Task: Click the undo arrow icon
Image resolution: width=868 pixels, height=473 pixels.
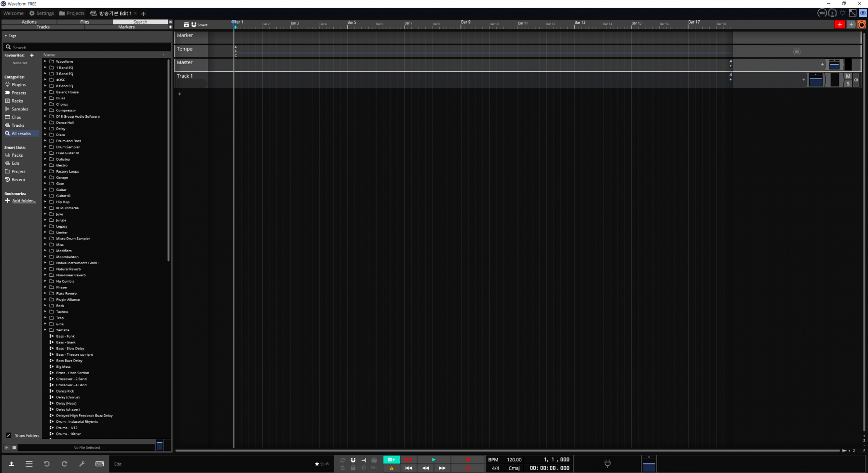Action: (x=47, y=464)
